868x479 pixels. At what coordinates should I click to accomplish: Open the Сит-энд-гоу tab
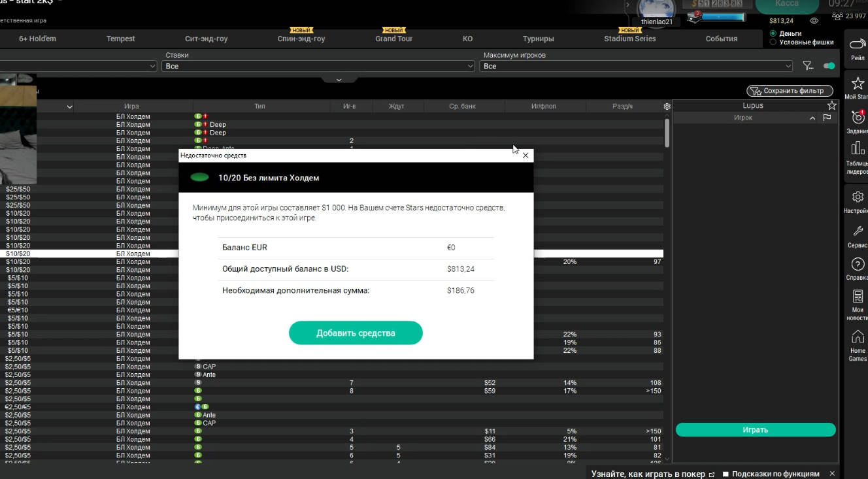(x=207, y=39)
